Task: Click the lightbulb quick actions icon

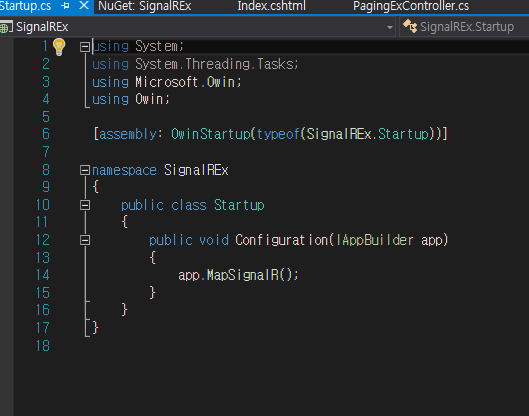Action: (x=59, y=47)
